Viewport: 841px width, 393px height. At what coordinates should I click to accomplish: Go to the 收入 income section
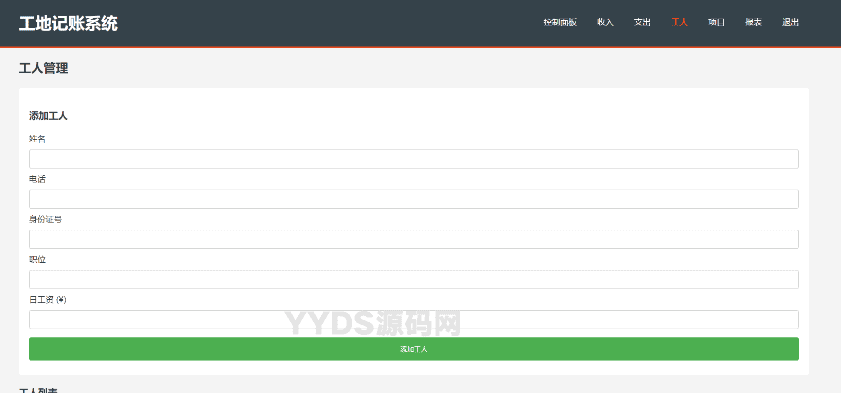pos(605,22)
